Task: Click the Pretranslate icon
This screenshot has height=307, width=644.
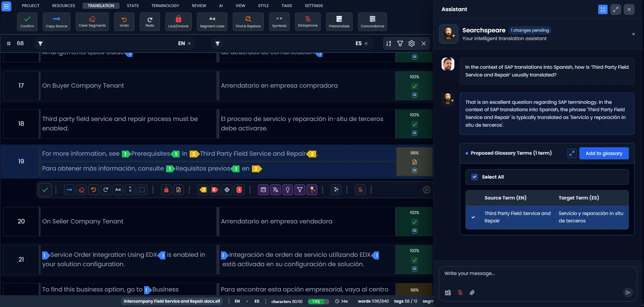Action: 339,21
